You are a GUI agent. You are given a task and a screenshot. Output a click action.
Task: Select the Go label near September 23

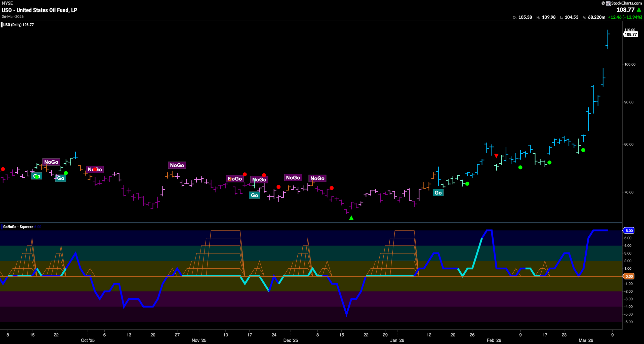click(61, 178)
